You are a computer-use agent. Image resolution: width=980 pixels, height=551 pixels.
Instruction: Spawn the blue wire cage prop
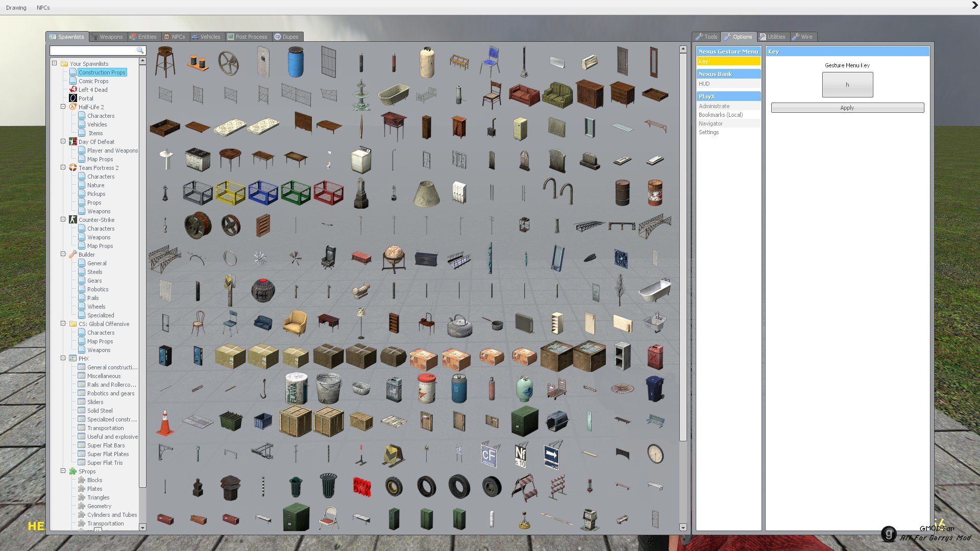pyautogui.click(x=263, y=193)
